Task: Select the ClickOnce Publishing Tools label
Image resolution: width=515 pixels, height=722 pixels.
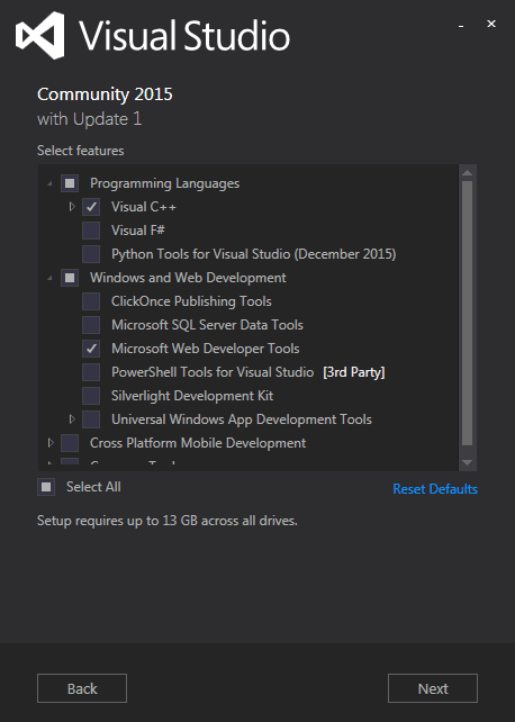Action: tap(191, 301)
